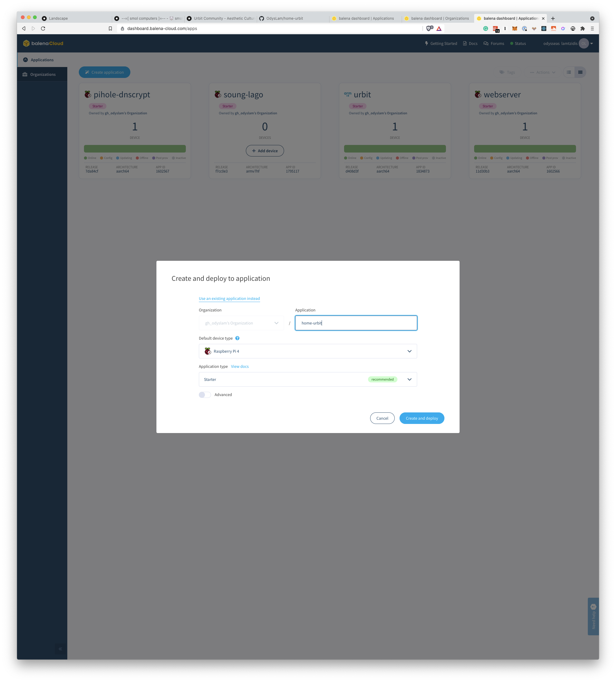Select list view toggle
Viewport: 616px width, 682px height.
tap(568, 72)
